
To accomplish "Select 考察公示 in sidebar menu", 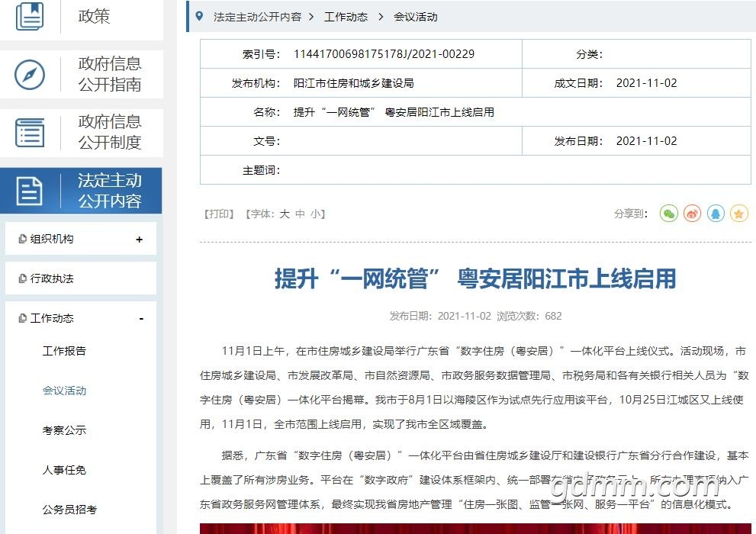I will (x=64, y=430).
